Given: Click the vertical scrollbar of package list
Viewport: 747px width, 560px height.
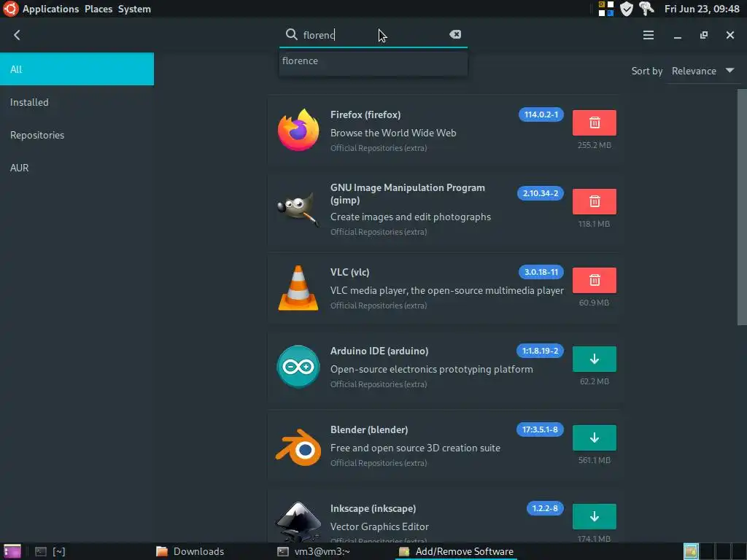Looking at the screenshot, I should pyautogui.click(x=742, y=207).
